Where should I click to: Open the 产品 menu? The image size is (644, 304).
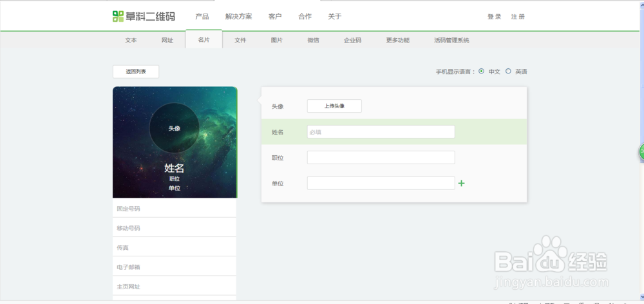[x=202, y=17]
